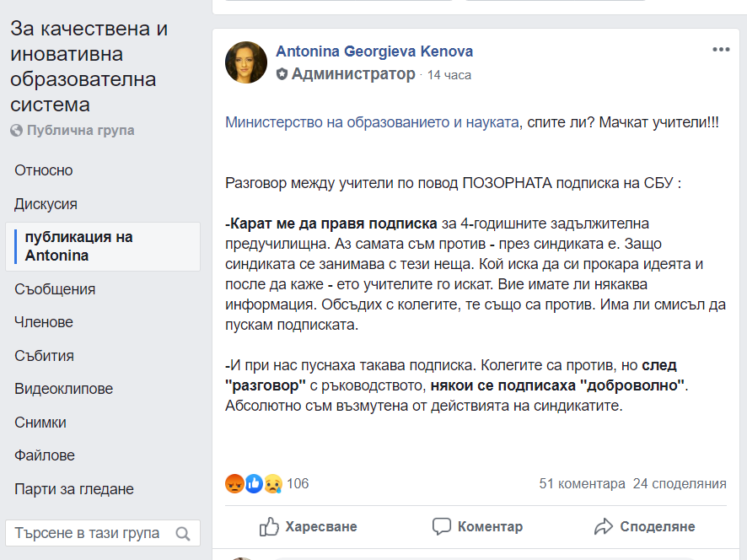Click the angry reaction emoji icon
This screenshot has height=560, width=747.
coord(234,483)
